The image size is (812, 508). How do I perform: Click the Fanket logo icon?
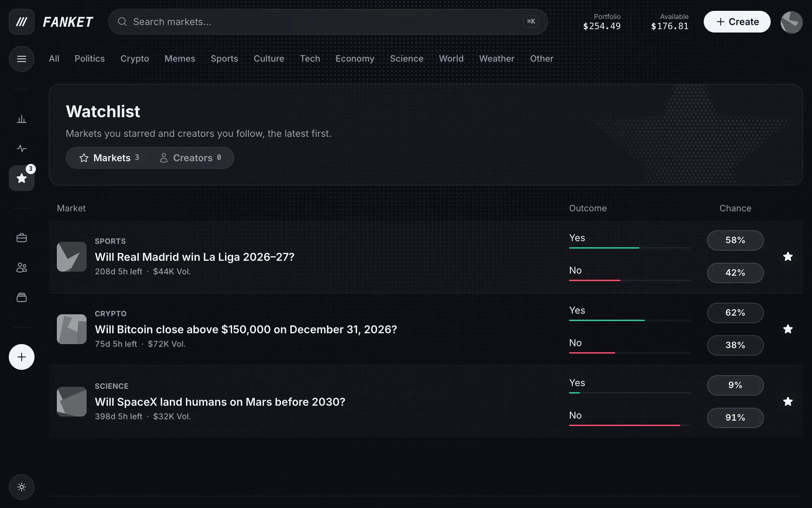pyautogui.click(x=22, y=22)
